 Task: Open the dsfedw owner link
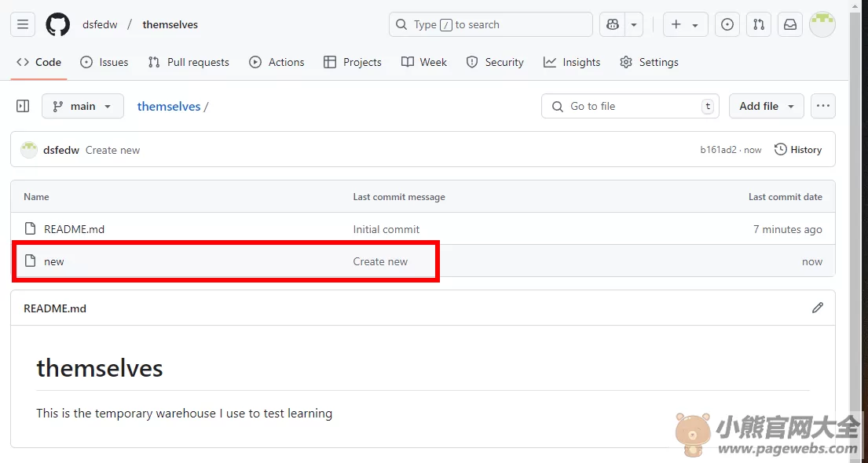click(100, 24)
